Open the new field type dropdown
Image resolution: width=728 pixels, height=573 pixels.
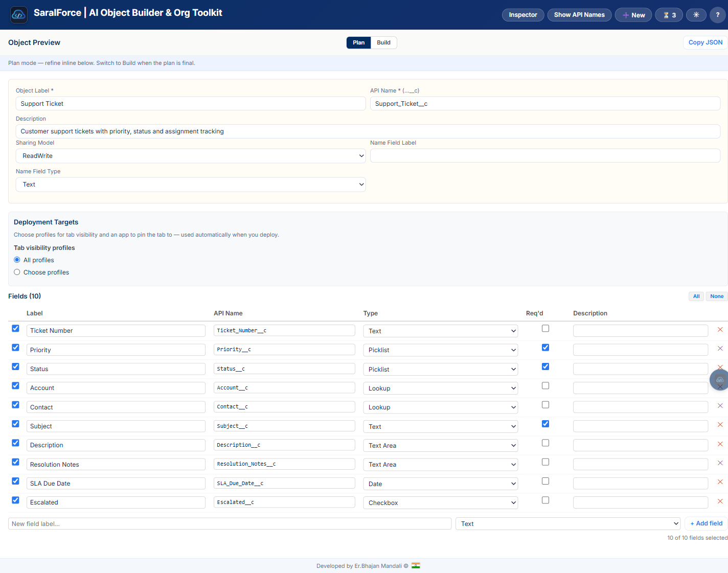(x=568, y=524)
